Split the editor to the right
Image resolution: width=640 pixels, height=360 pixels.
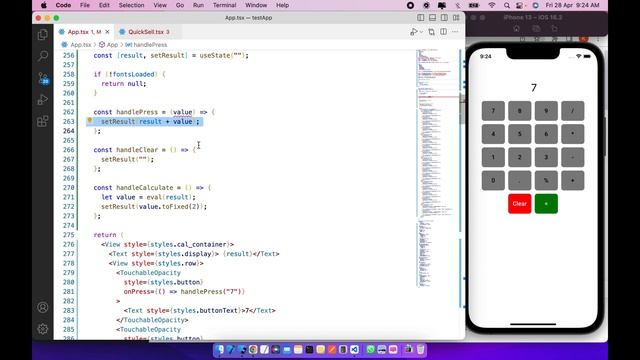click(x=443, y=32)
